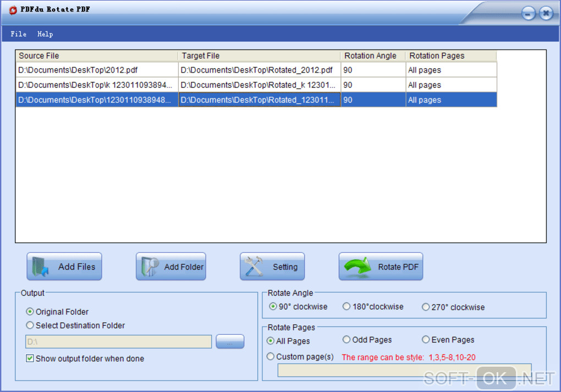Click the Add Folder button
This screenshot has width=561, height=392.
point(171,267)
